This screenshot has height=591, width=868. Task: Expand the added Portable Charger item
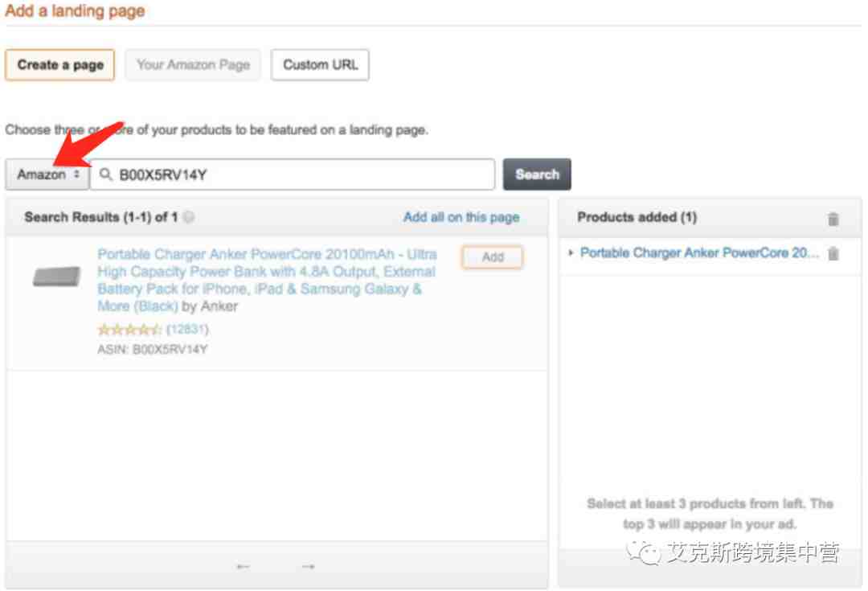571,253
